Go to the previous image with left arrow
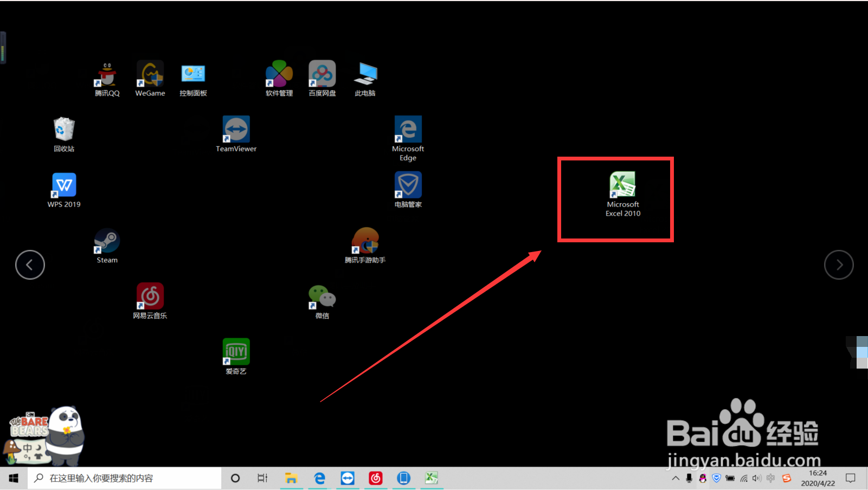The height and width of the screenshot is (490, 868). 30,265
